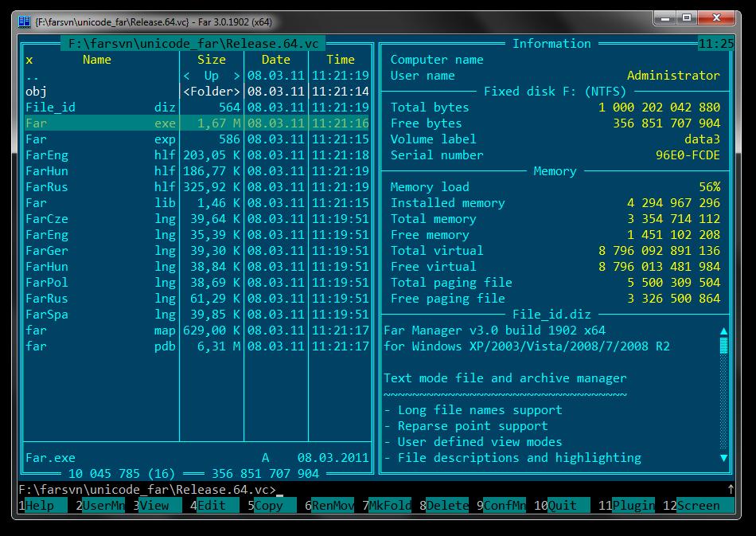Select File_id.diz in file panel
Viewport: 756px width, 536px height.
(x=197, y=108)
